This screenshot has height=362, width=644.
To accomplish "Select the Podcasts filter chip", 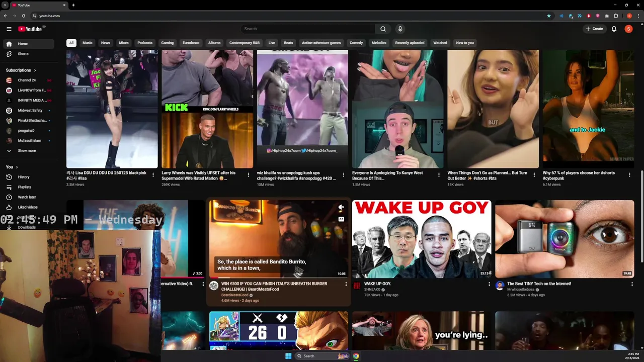I will (x=145, y=43).
